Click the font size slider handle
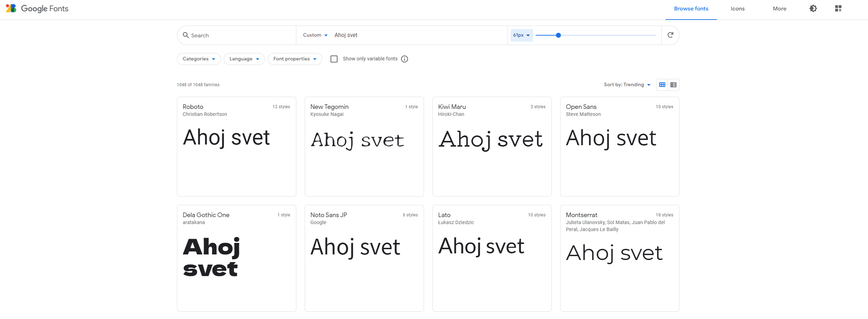 coord(558,35)
